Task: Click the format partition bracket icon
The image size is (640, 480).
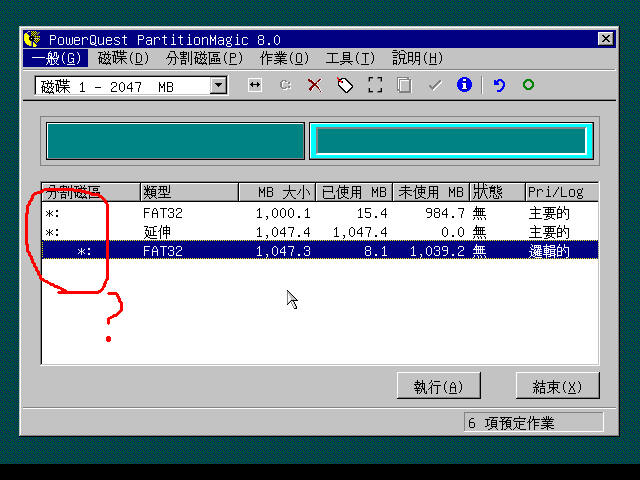Action: (x=375, y=85)
